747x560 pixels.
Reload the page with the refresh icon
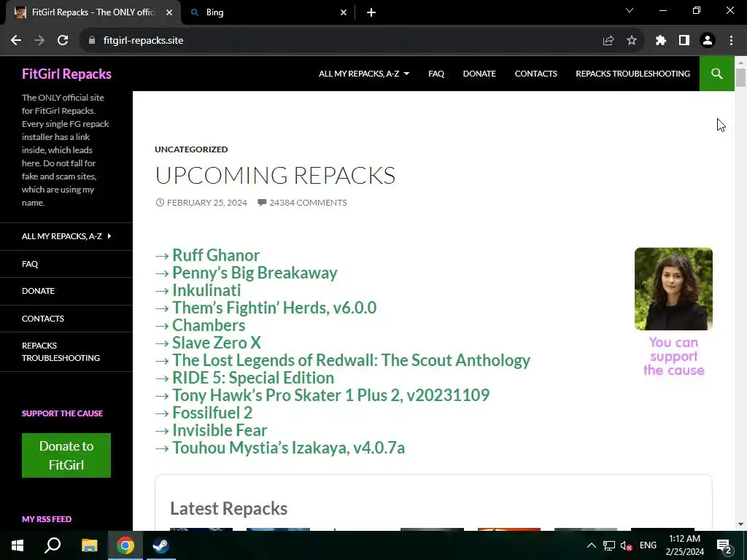[x=63, y=41]
